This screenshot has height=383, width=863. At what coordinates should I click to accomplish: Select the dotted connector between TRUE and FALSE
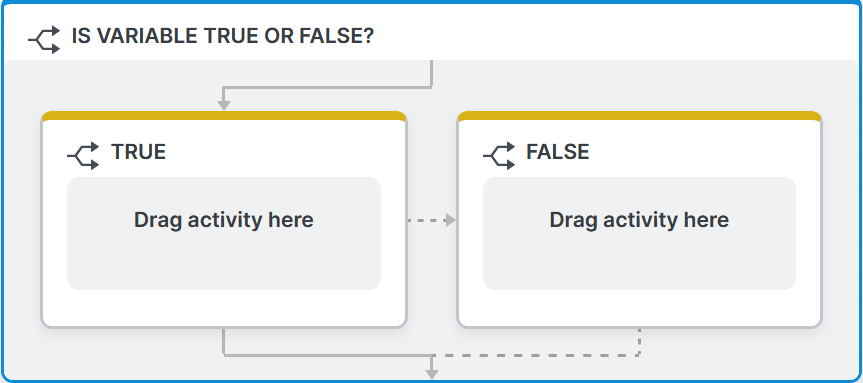coord(427,220)
